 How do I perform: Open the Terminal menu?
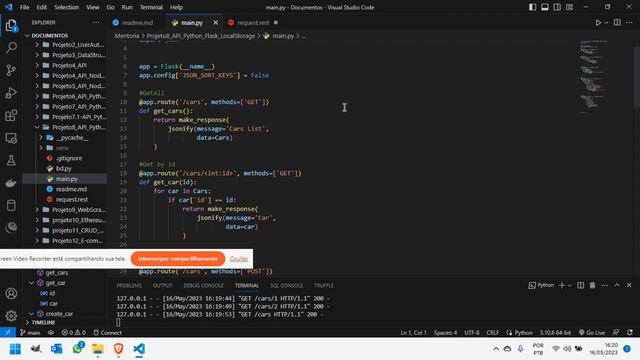[x=151, y=7]
